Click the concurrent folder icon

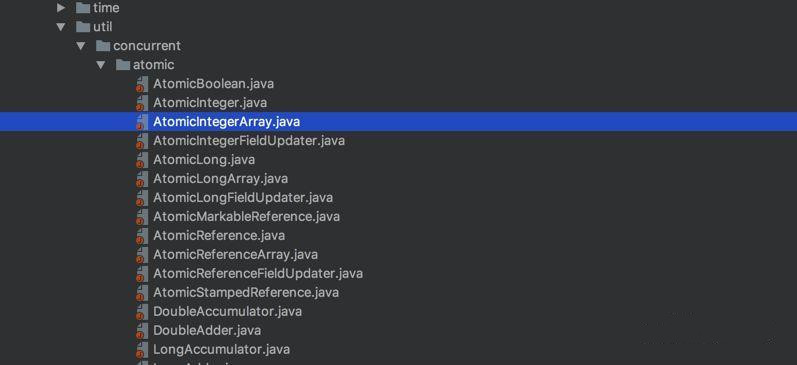pyautogui.click(x=103, y=46)
